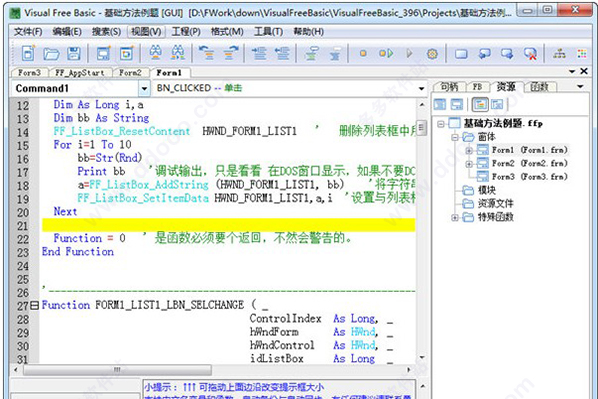Expand the Form1 (Form1.frm) node
The width and height of the screenshot is (598, 399).
pos(469,151)
